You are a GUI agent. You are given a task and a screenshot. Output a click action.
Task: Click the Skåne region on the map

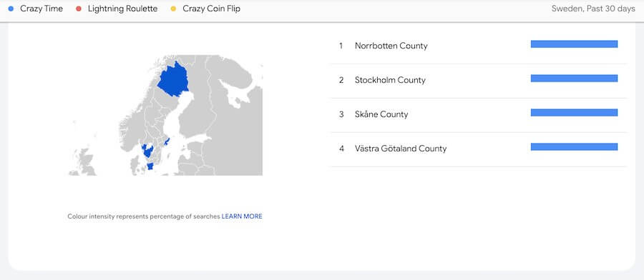pyautogui.click(x=150, y=166)
